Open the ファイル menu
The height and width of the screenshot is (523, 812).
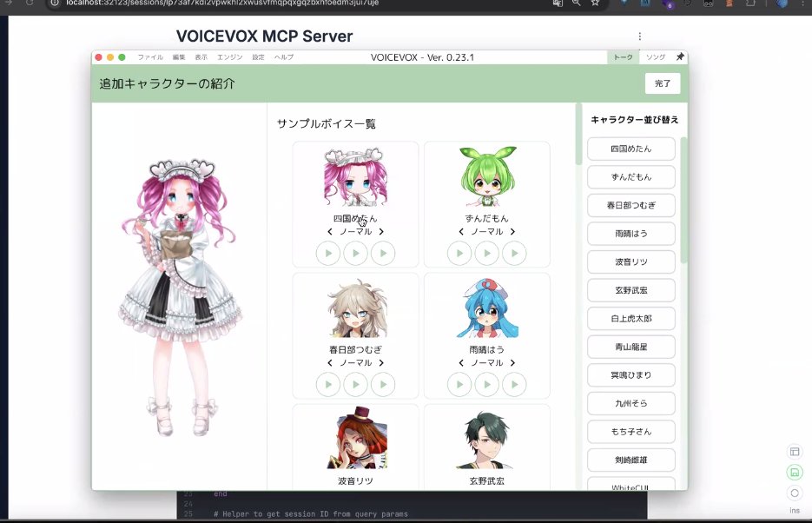pos(150,57)
